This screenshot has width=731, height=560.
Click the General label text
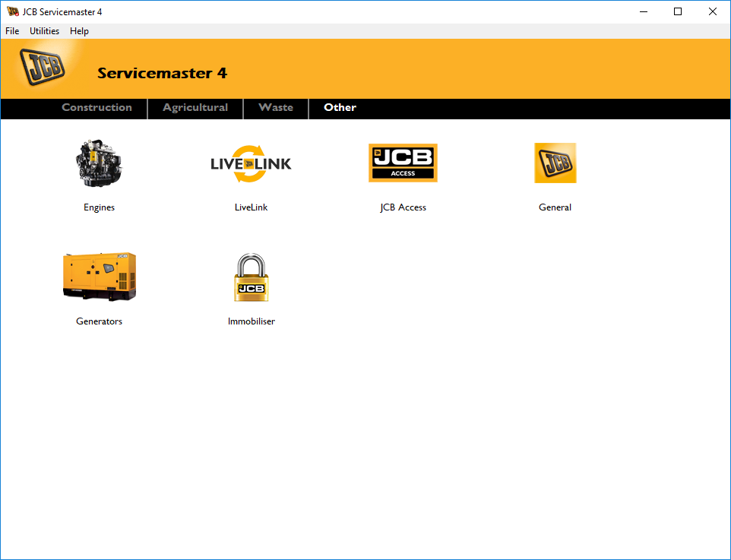(555, 207)
